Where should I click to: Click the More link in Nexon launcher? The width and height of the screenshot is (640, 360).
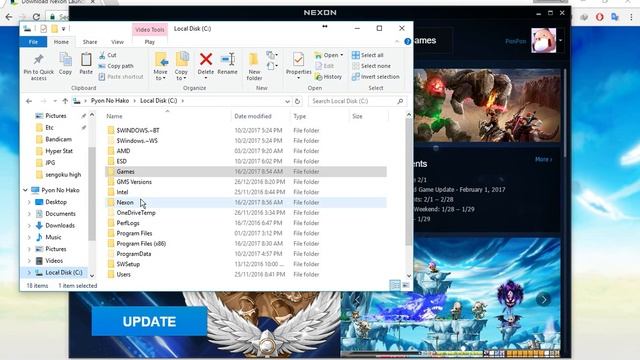(543, 159)
